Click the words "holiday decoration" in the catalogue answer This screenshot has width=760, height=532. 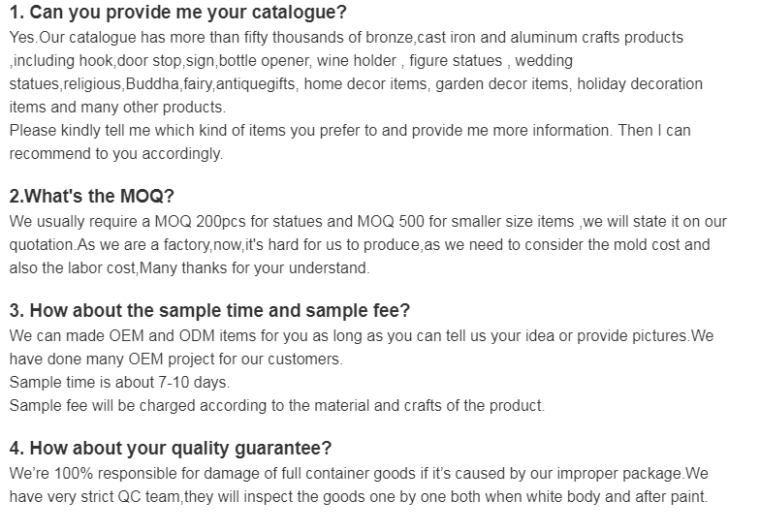[x=640, y=84]
